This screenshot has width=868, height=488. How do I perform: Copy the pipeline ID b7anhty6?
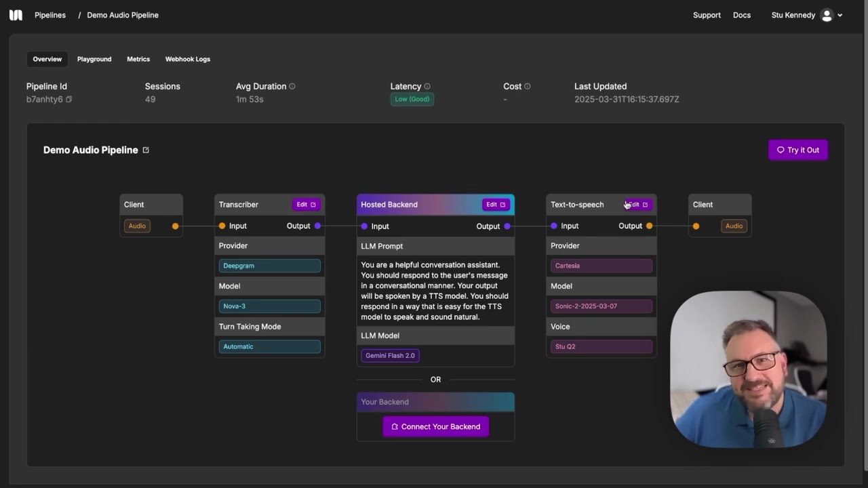[68, 100]
